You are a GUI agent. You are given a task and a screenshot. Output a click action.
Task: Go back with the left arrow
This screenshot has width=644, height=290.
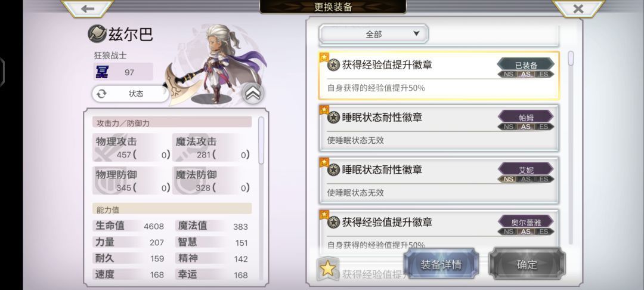pyautogui.click(x=88, y=8)
